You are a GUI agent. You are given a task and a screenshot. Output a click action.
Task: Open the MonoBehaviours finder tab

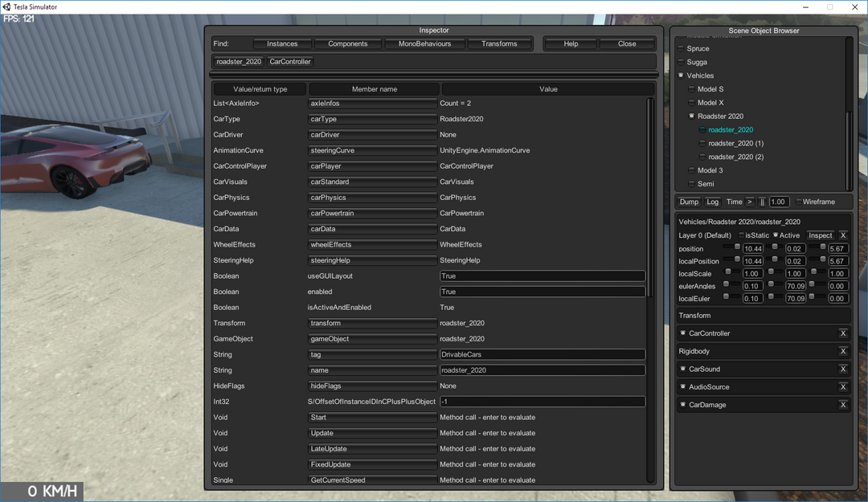[x=424, y=43]
